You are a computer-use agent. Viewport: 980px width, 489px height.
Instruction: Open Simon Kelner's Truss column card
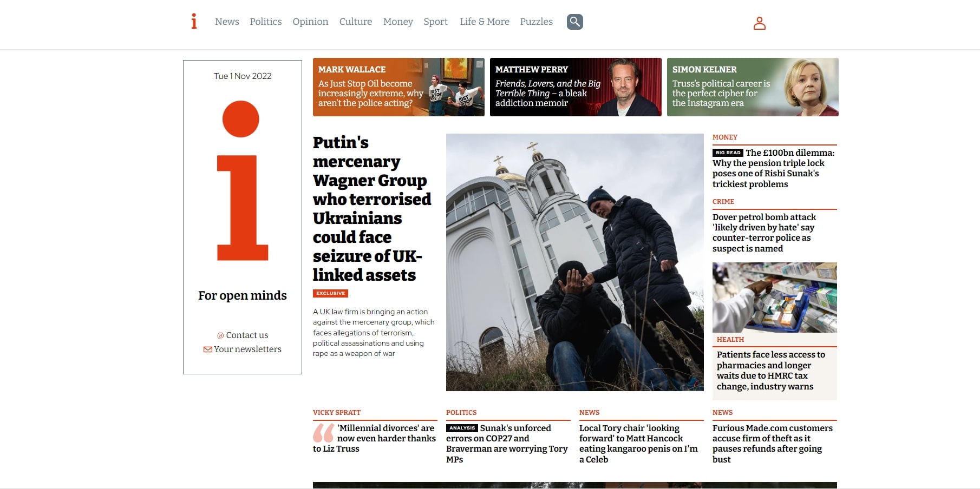pyautogui.click(x=753, y=87)
